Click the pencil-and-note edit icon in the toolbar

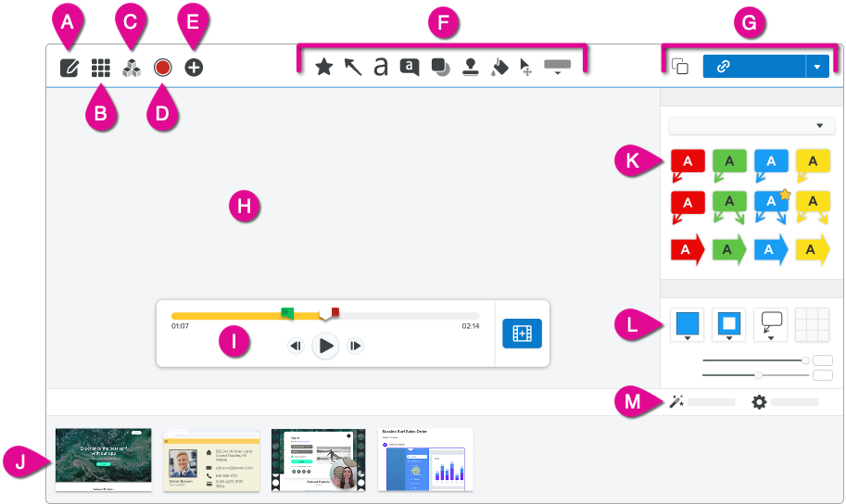tap(69, 68)
